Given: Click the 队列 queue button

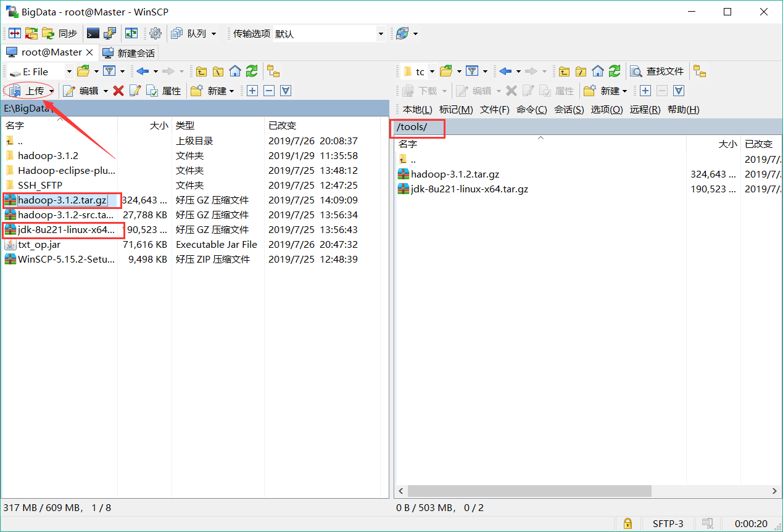Looking at the screenshot, I should [x=189, y=33].
